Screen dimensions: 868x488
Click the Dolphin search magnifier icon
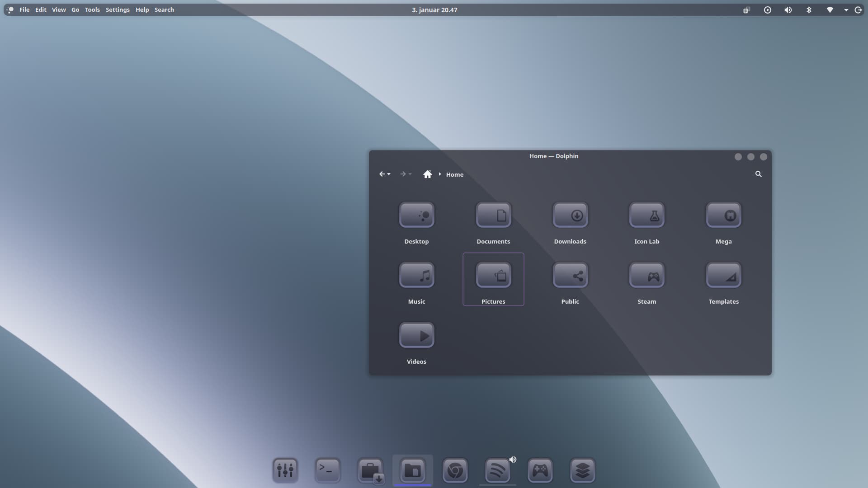(758, 174)
